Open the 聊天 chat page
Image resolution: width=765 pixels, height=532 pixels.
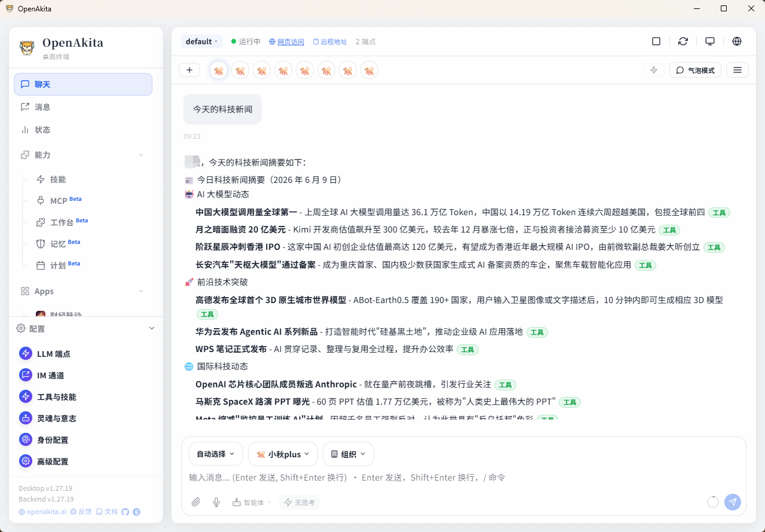pyautogui.click(x=83, y=84)
